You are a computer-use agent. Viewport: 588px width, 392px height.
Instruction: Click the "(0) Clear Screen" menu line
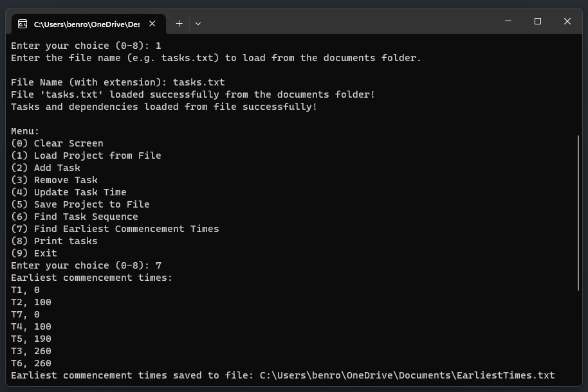[x=57, y=143]
